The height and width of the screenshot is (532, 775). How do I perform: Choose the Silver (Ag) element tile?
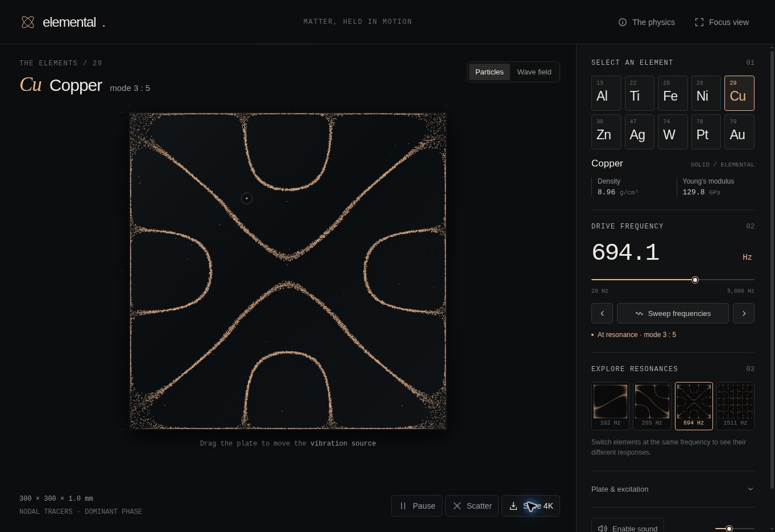coord(640,132)
